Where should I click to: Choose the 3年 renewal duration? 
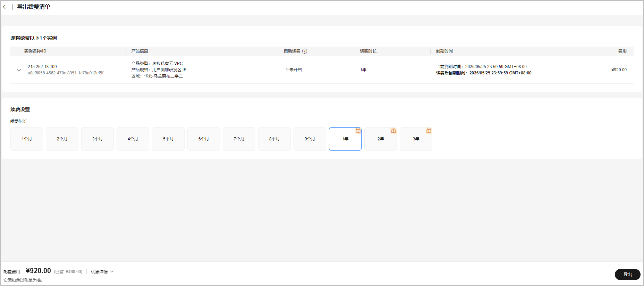click(x=416, y=139)
